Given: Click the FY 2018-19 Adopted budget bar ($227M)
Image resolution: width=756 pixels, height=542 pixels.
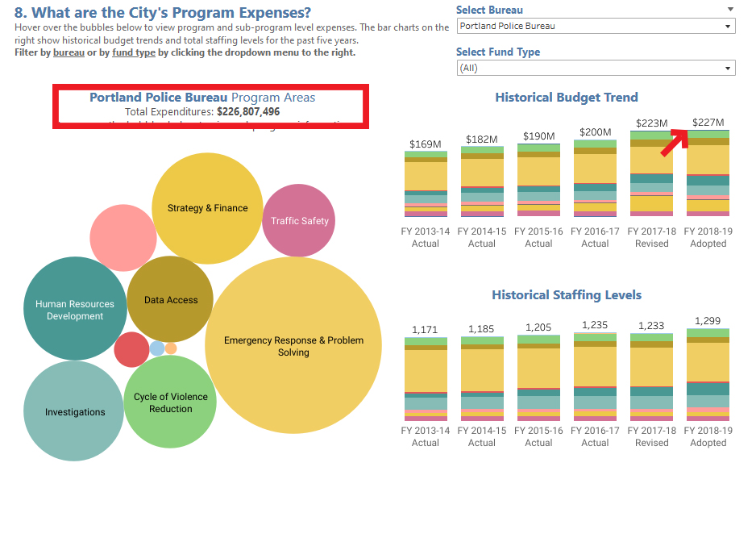Looking at the screenshot, I should [708, 173].
